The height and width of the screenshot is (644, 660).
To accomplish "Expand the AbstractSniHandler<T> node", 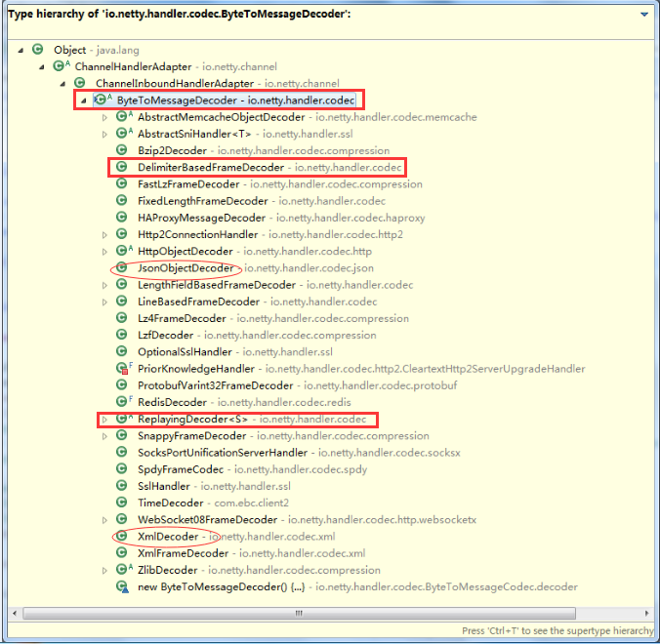I will click(x=104, y=135).
